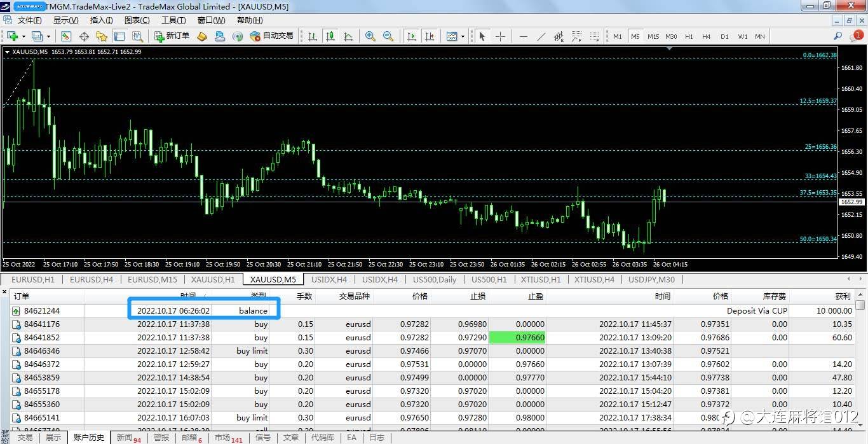Toggle 自动交易 (AutoTrading) button
This screenshot has height=444, width=868.
tap(272, 36)
